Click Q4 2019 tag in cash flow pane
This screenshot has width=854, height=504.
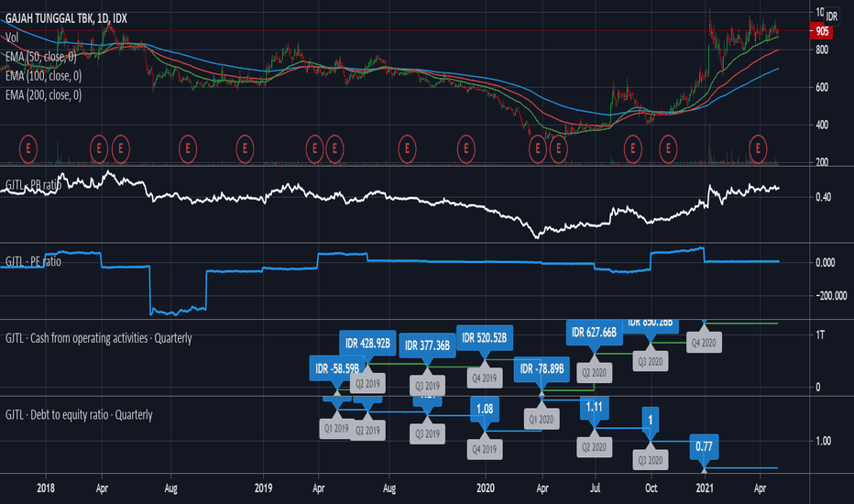[x=484, y=378]
